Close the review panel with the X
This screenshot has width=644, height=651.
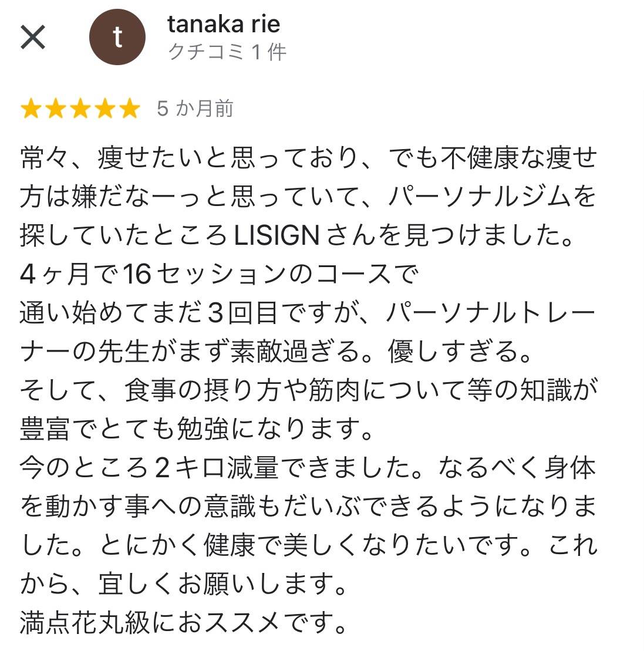point(33,36)
